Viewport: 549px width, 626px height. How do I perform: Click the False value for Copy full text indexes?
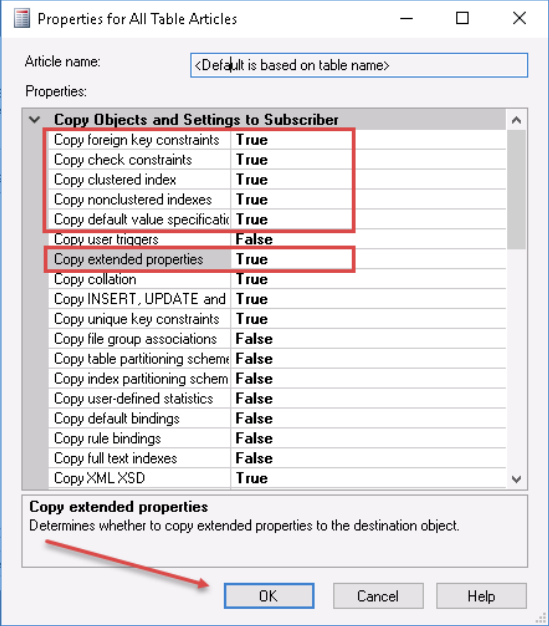coord(254,458)
